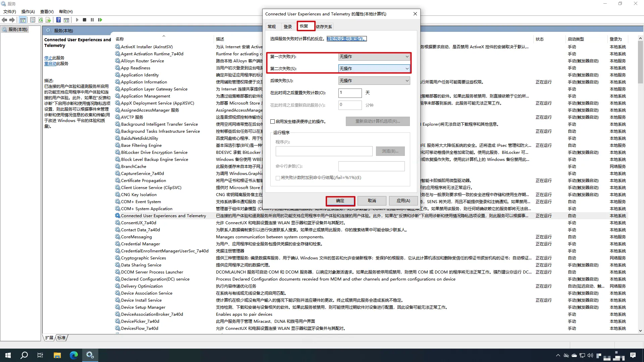Open the blue Help question-mark icon
The width and height of the screenshot is (644, 362).
pos(58,20)
